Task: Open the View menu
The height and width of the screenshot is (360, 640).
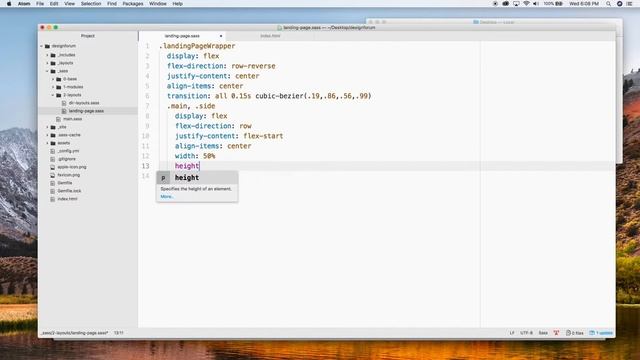Action: (x=69, y=4)
